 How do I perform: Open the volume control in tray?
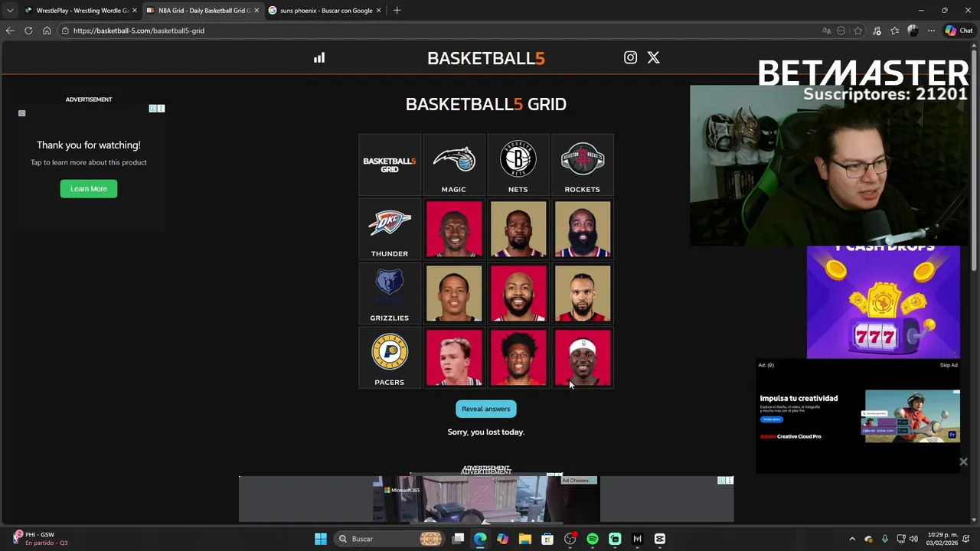(913, 539)
